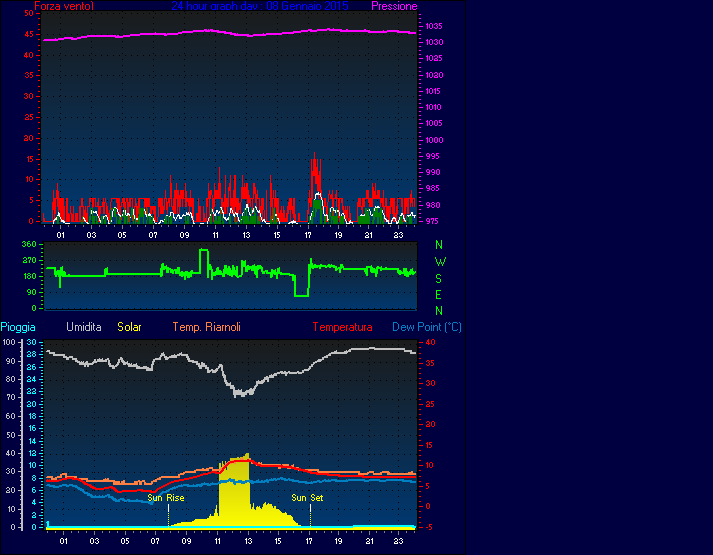Click the "1010" pressure axis value
Image resolution: width=713 pixels, height=555 pixels.
coord(434,107)
